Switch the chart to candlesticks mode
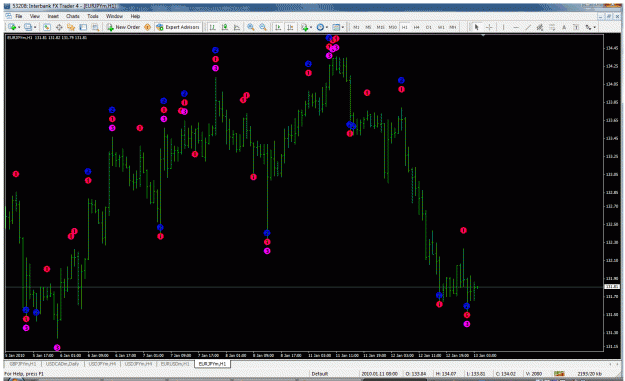Image resolution: width=625 pixels, height=381 pixels. coord(225,27)
